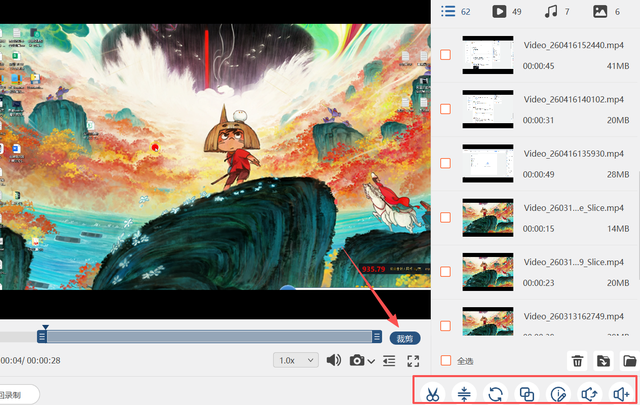Select file name Video_26031...e_Slice.mp4
640x405 pixels.
tap(573, 208)
